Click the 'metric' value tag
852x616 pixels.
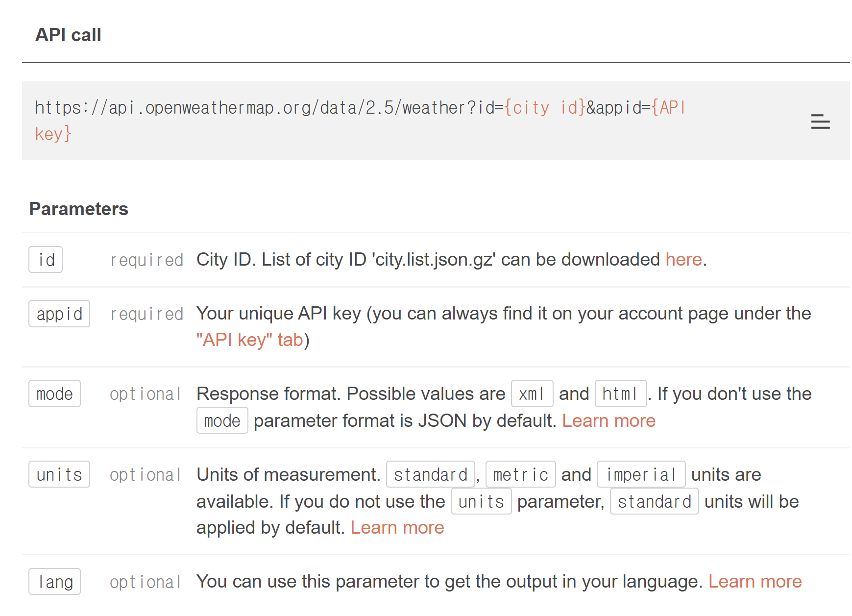(520, 474)
